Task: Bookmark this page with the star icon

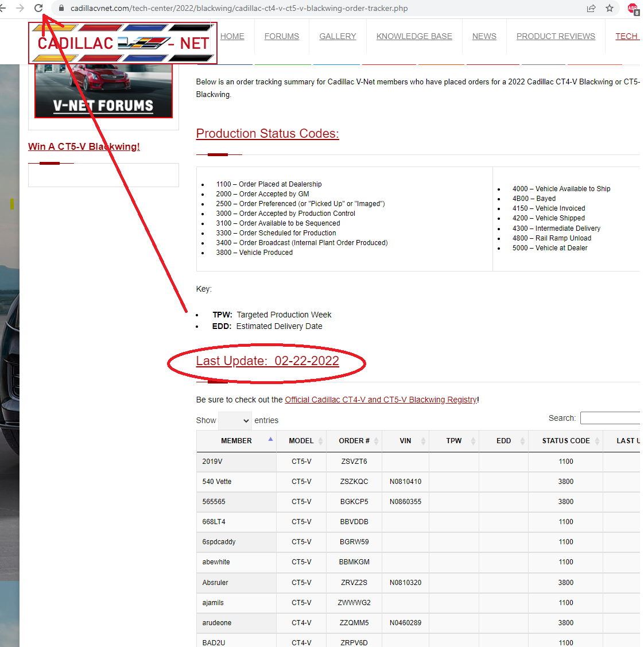Action: tap(610, 8)
